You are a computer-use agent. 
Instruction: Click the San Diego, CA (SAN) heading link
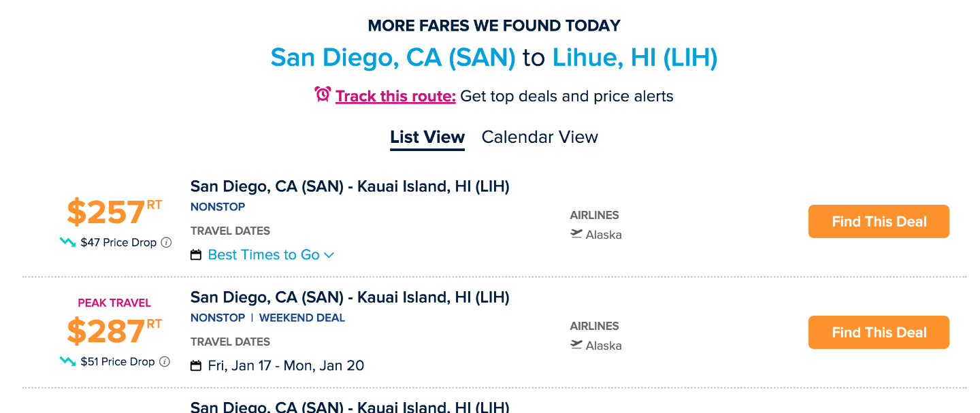click(393, 57)
